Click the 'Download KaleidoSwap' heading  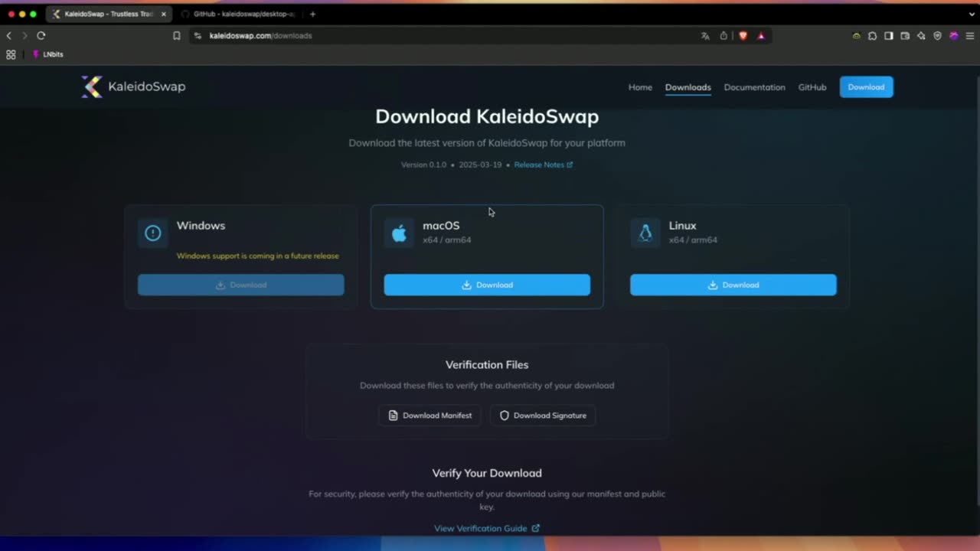click(487, 116)
